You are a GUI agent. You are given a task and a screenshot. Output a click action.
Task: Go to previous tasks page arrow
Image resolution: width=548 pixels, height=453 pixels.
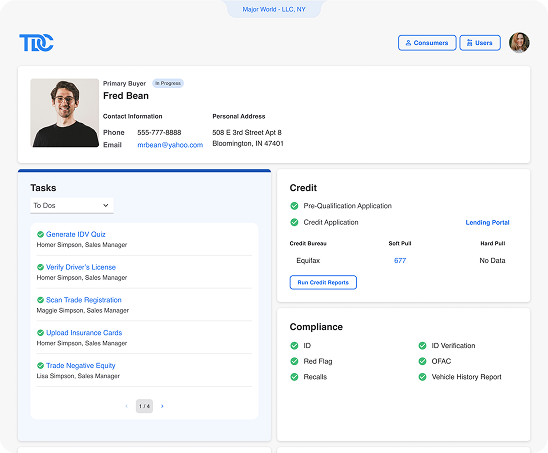pos(127,406)
